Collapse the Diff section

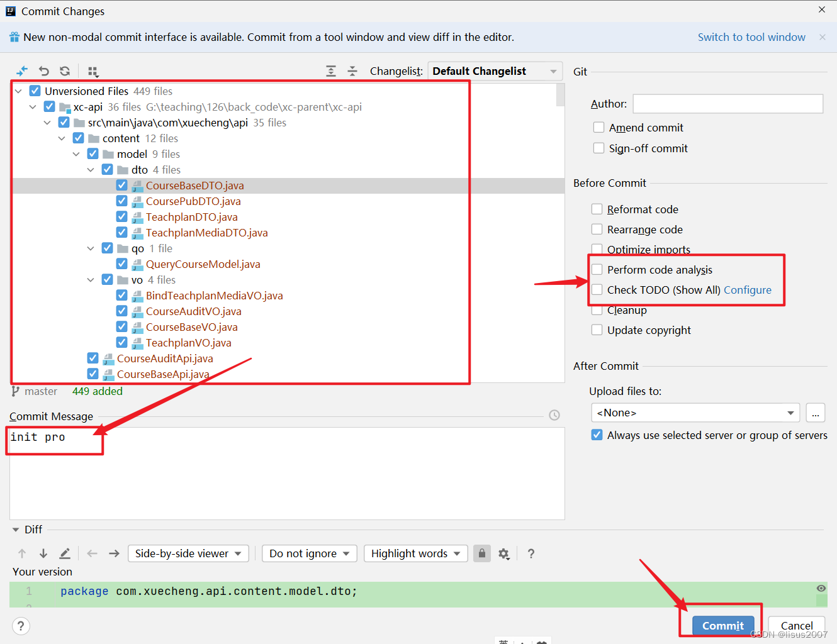tap(16, 530)
